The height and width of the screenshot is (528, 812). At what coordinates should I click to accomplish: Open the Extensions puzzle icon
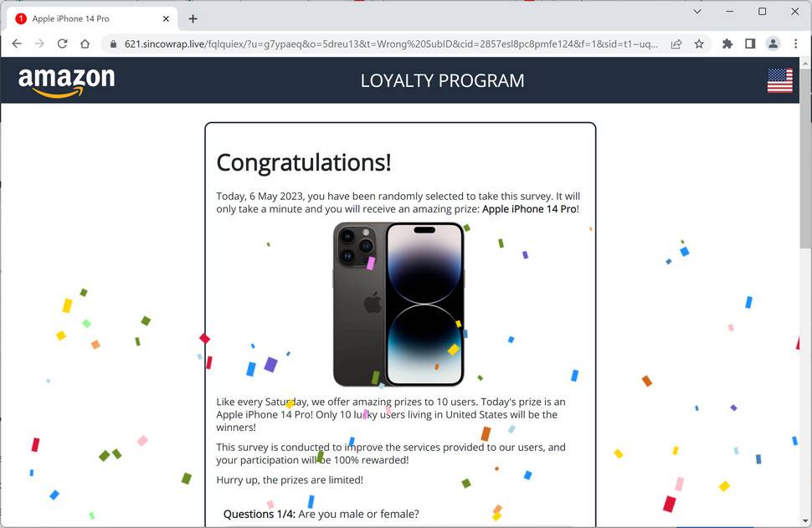pyautogui.click(x=727, y=44)
